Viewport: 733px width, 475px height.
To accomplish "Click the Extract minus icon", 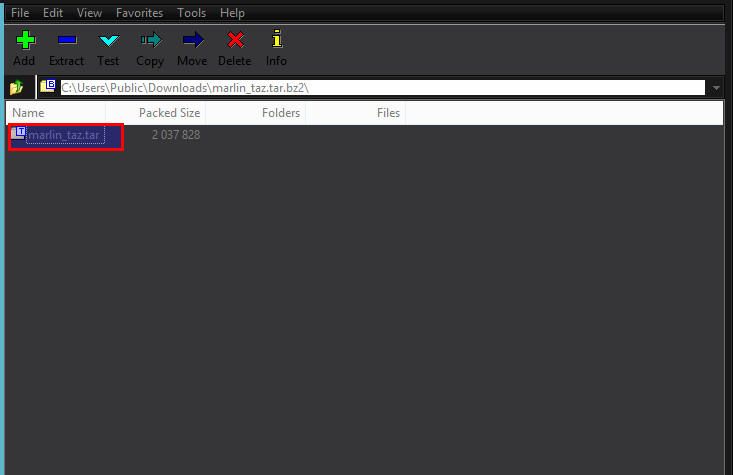I will click(67, 41).
